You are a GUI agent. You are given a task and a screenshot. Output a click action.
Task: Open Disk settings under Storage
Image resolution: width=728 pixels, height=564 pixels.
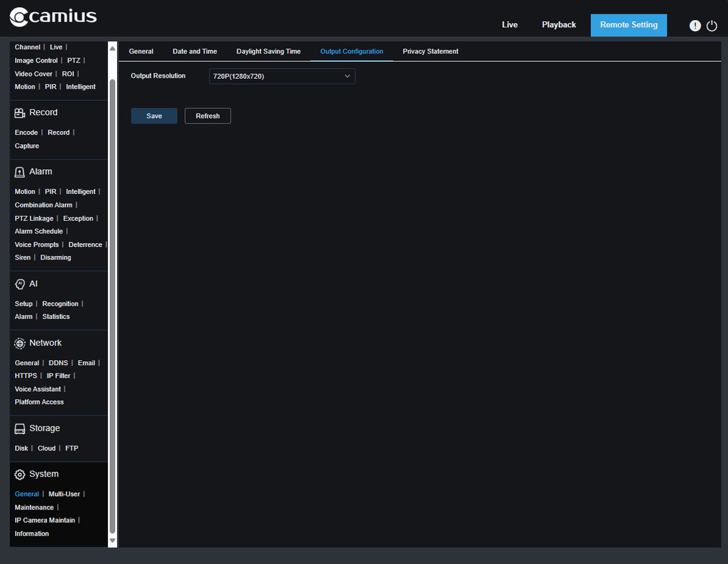21,448
